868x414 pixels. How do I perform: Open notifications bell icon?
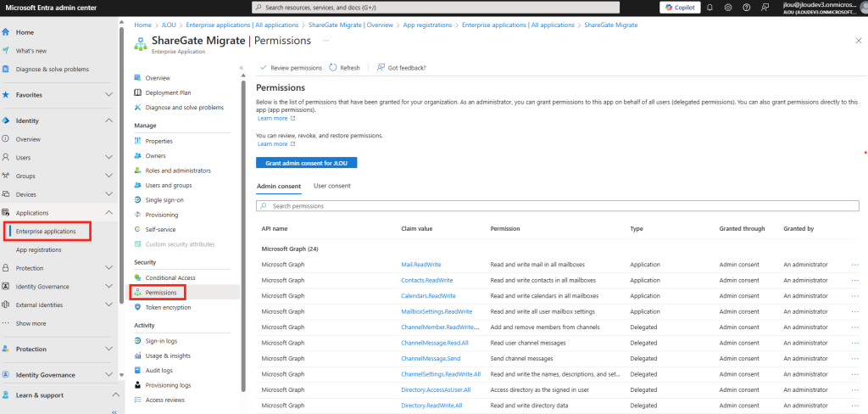click(x=710, y=7)
